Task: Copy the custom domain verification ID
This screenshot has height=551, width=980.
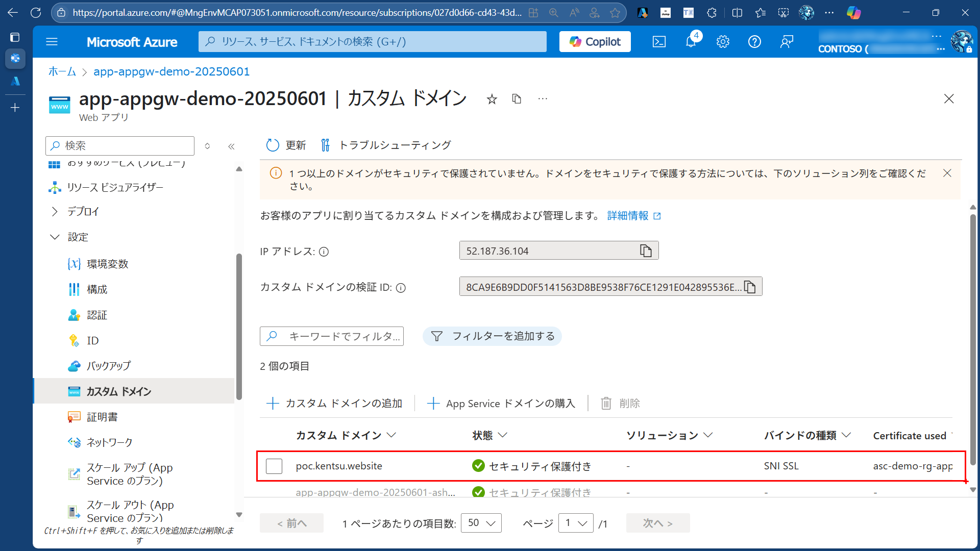Action: (750, 286)
